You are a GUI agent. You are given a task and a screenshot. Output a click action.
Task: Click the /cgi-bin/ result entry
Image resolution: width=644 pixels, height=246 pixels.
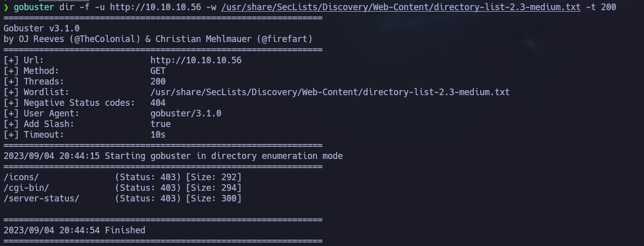tap(123, 188)
